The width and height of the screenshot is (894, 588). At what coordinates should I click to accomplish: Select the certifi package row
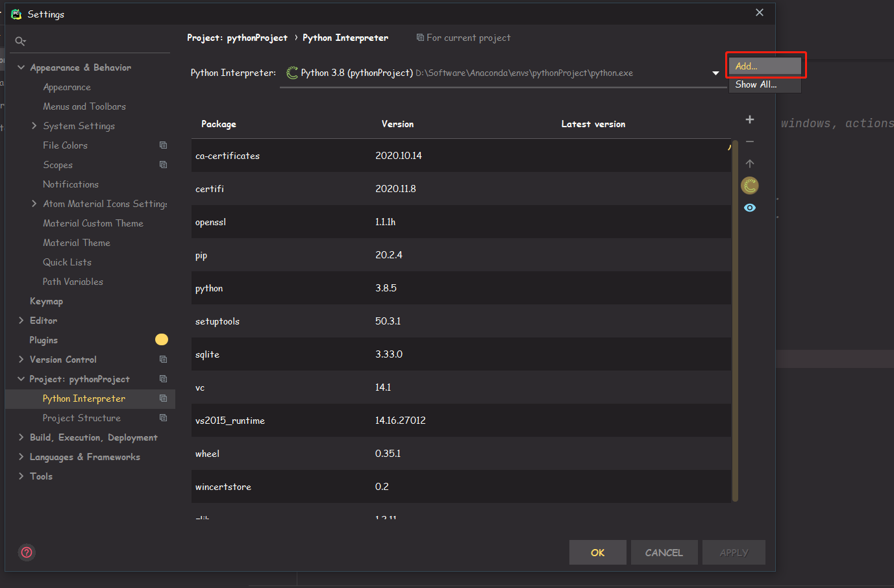pos(461,189)
